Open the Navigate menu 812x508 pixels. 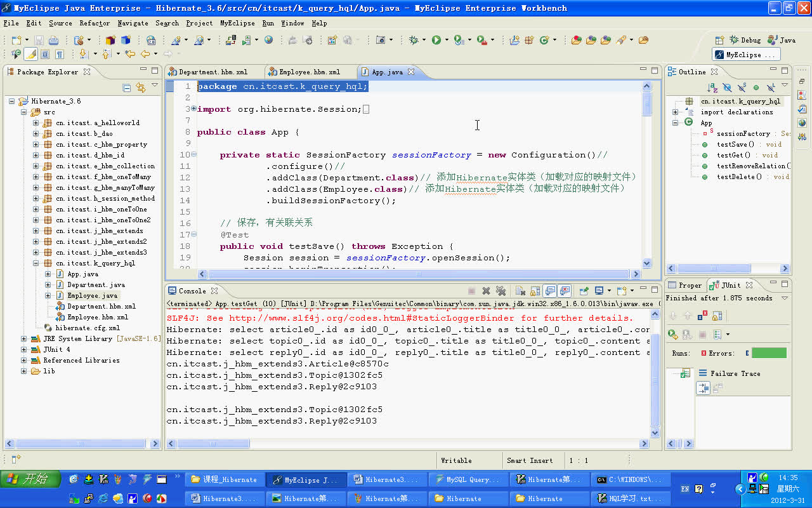[133, 23]
